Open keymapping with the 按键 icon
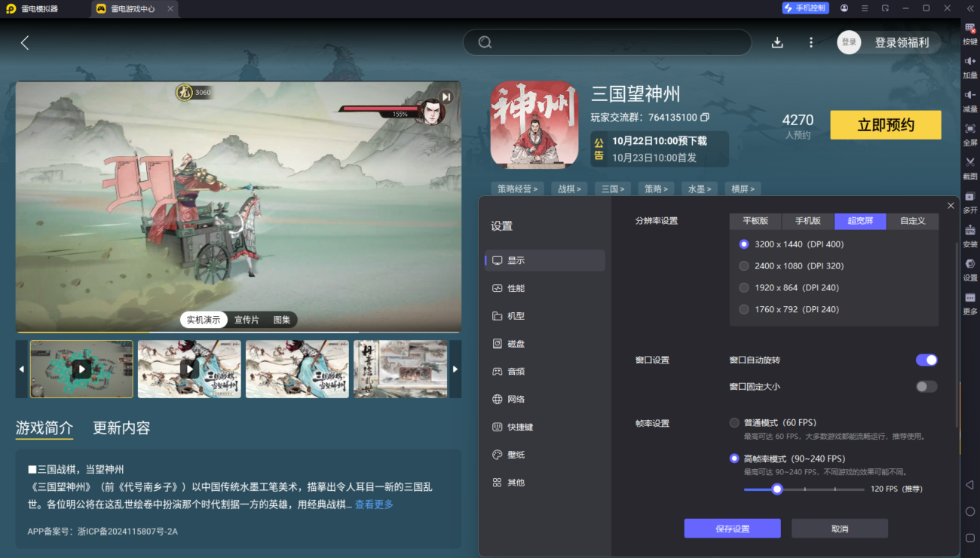 click(x=971, y=34)
